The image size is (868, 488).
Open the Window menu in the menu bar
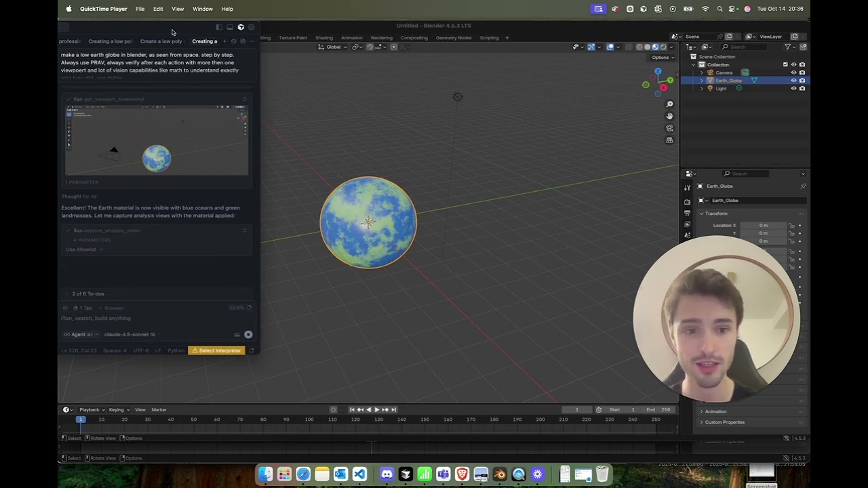pos(203,9)
